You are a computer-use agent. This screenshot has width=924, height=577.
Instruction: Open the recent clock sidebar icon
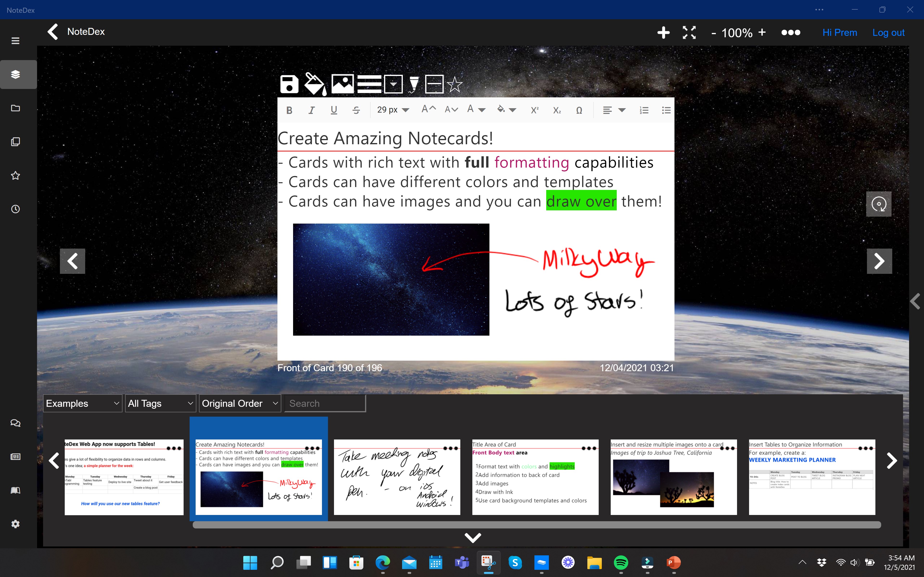16,209
